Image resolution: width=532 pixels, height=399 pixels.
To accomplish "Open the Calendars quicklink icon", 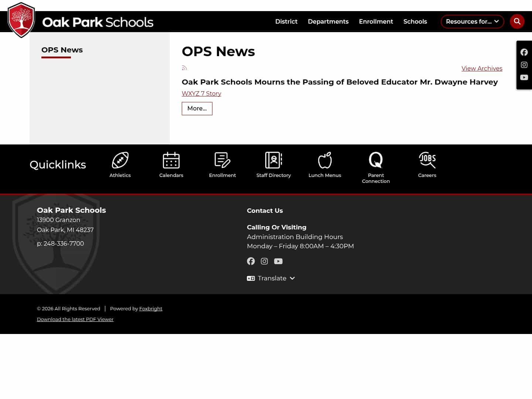I will point(171,160).
